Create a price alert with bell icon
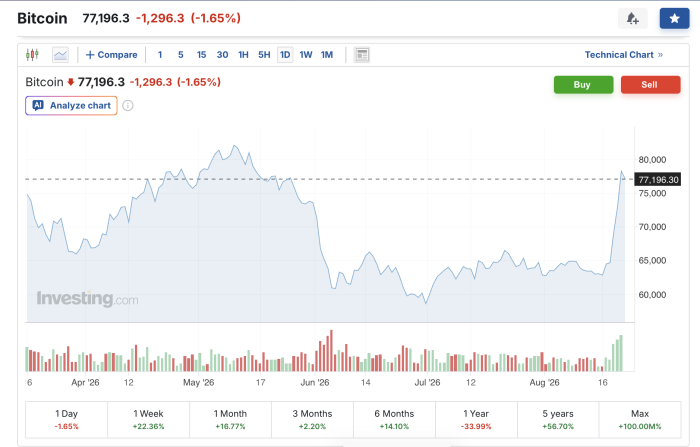Screen dimensions: 700x447 tap(632, 19)
